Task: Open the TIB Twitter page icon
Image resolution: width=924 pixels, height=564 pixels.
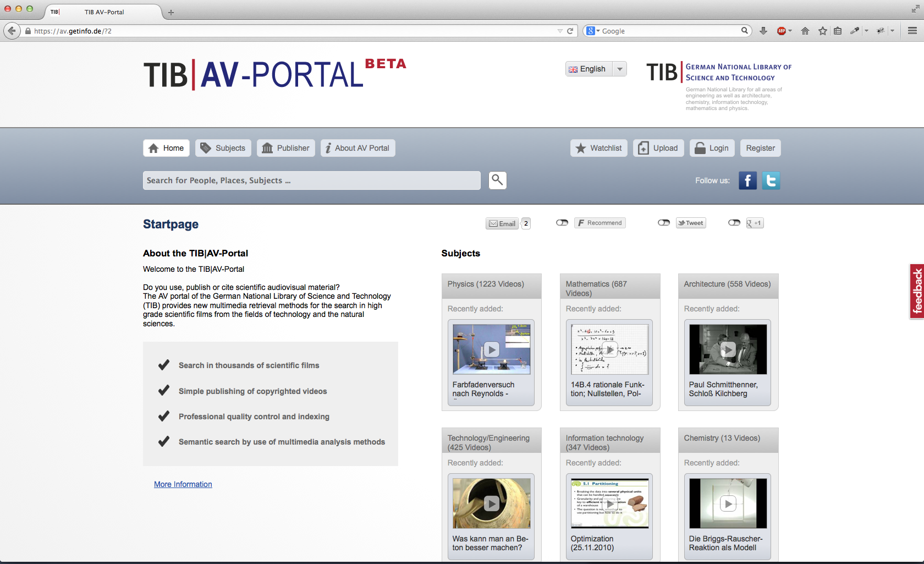Action: [x=771, y=180]
